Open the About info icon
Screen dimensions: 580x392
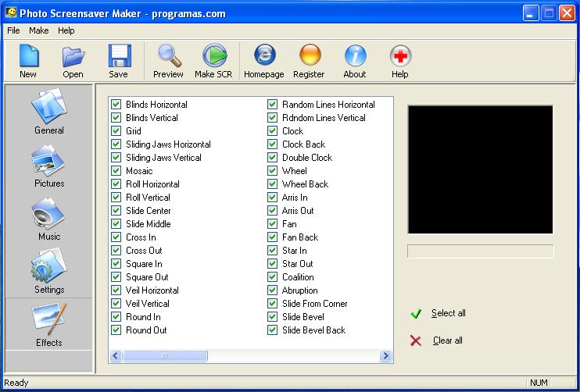pos(355,55)
